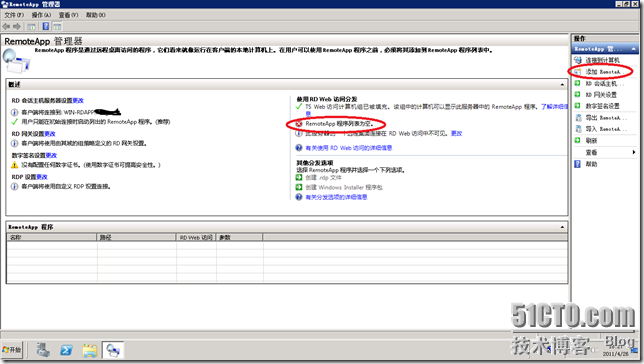Open PowerShell from taskbar
This screenshot has width=644, height=364.
66,350
